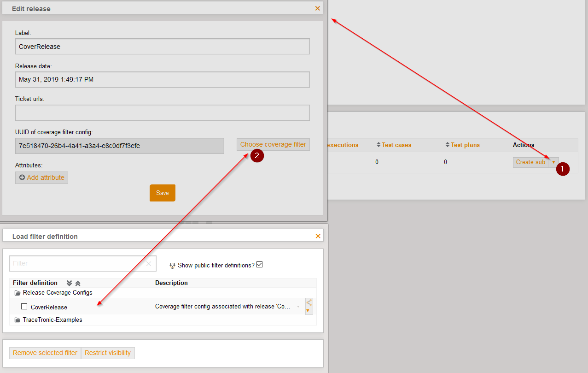Expand all filter definition folders
Screen dimensions: 588x373
[70, 283]
